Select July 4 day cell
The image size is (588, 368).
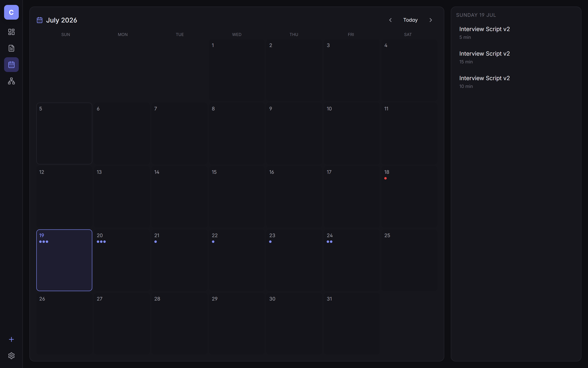[409, 70]
